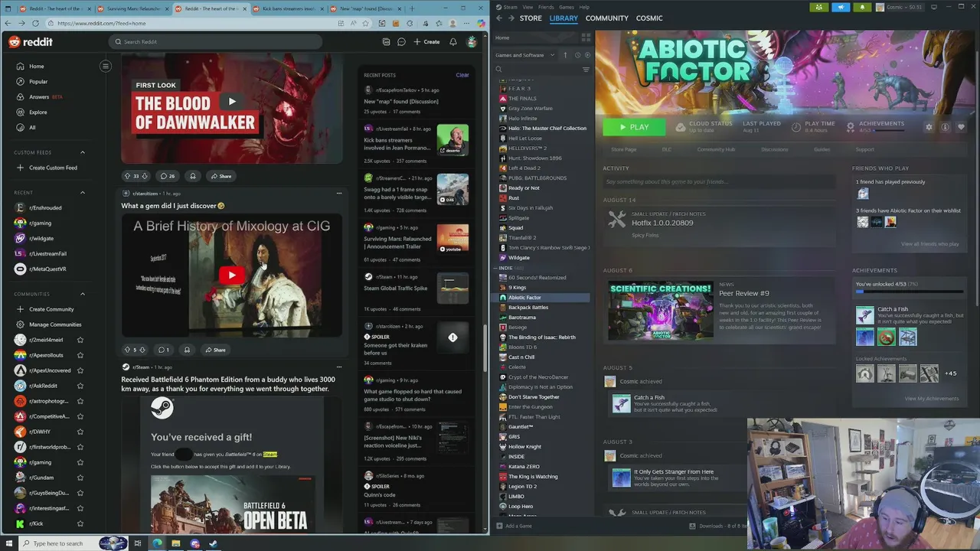Favorite r/firstworldprob... with star

(80, 447)
